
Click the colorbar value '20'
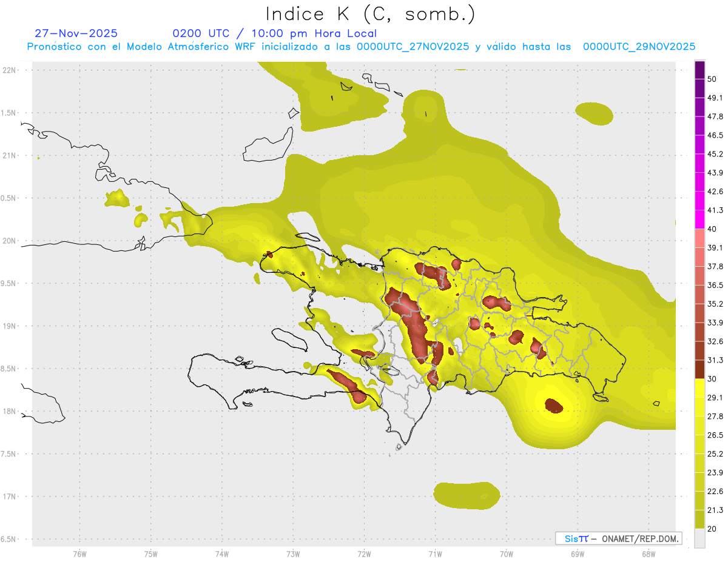[x=713, y=529]
